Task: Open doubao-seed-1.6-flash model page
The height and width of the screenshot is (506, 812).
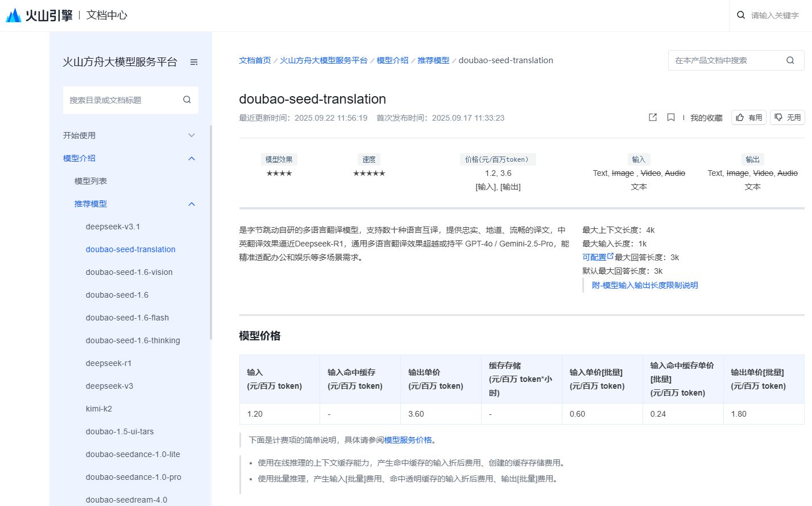Action: [x=127, y=318]
